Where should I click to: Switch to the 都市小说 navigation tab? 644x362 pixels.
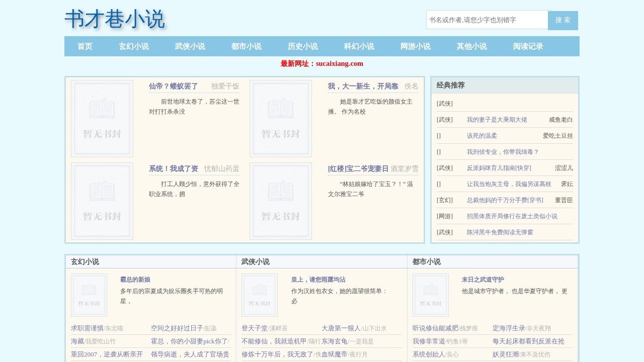coord(246,46)
